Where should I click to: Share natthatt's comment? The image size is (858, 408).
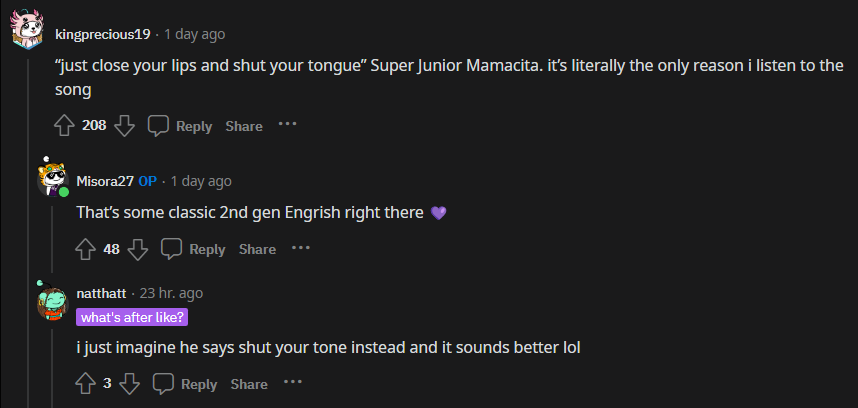point(249,384)
